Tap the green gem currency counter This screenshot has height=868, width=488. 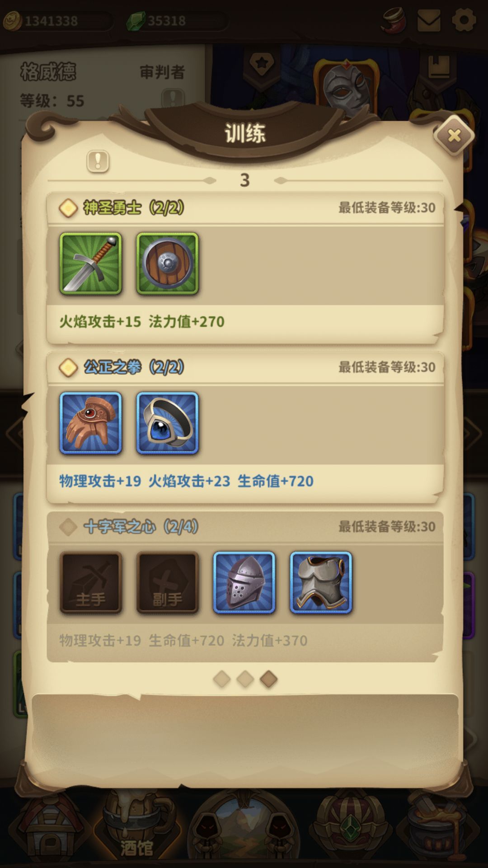176,21
